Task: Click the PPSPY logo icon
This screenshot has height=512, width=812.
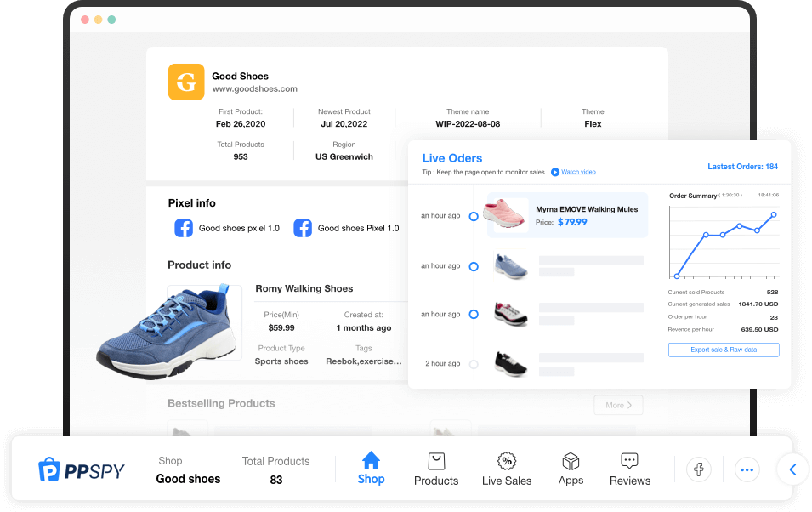Action: click(x=49, y=469)
